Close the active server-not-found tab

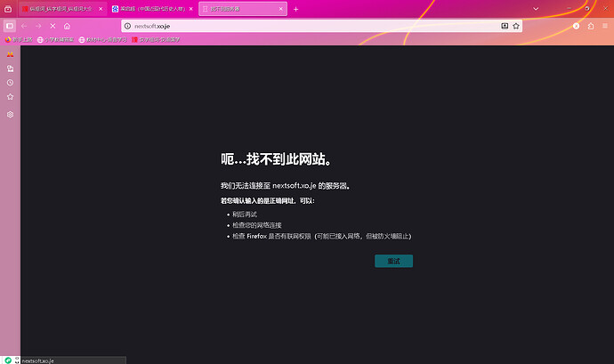(x=281, y=9)
